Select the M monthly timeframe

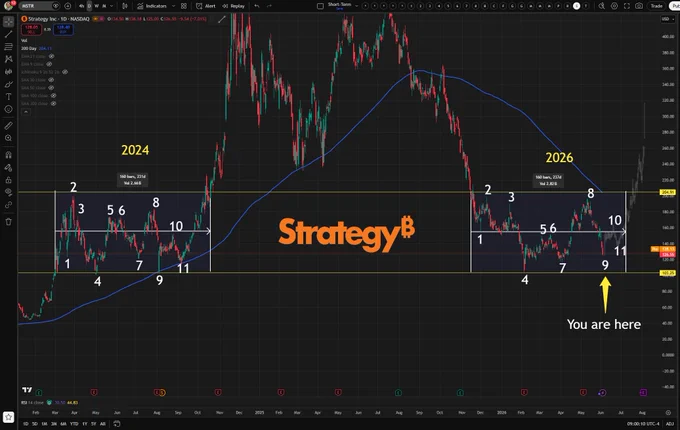(x=104, y=6)
